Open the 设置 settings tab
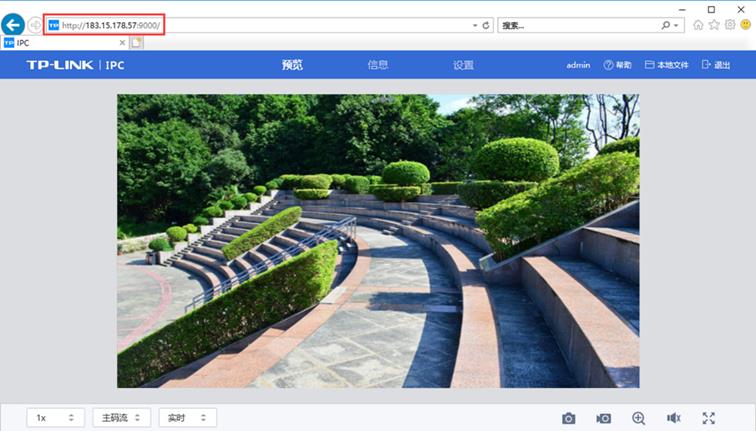 463,65
